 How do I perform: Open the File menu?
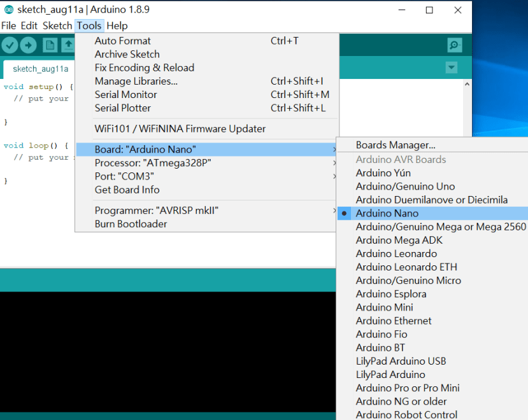9,25
